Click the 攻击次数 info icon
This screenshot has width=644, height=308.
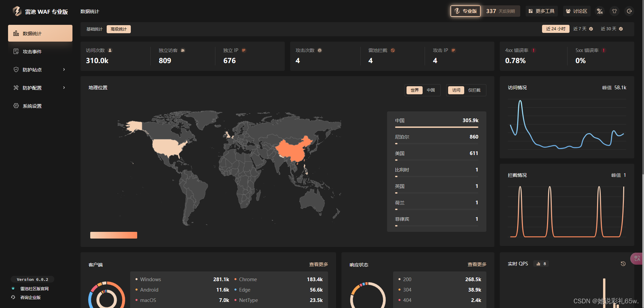pyautogui.click(x=320, y=50)
